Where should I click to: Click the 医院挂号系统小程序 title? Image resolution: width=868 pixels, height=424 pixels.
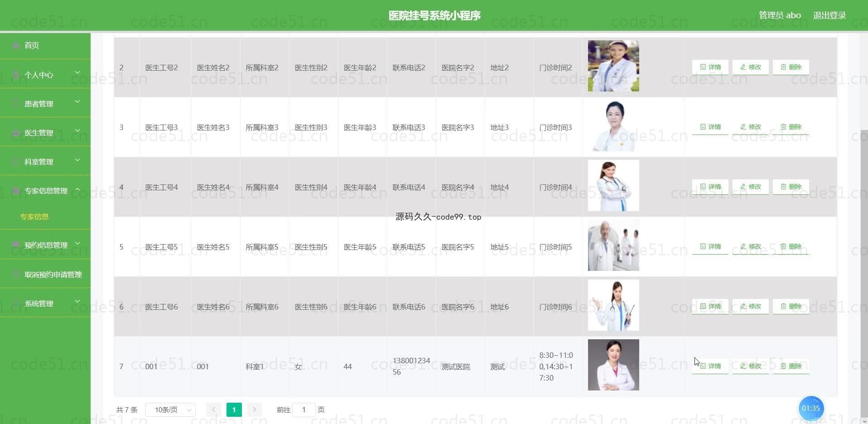click(x=434, y=15)
